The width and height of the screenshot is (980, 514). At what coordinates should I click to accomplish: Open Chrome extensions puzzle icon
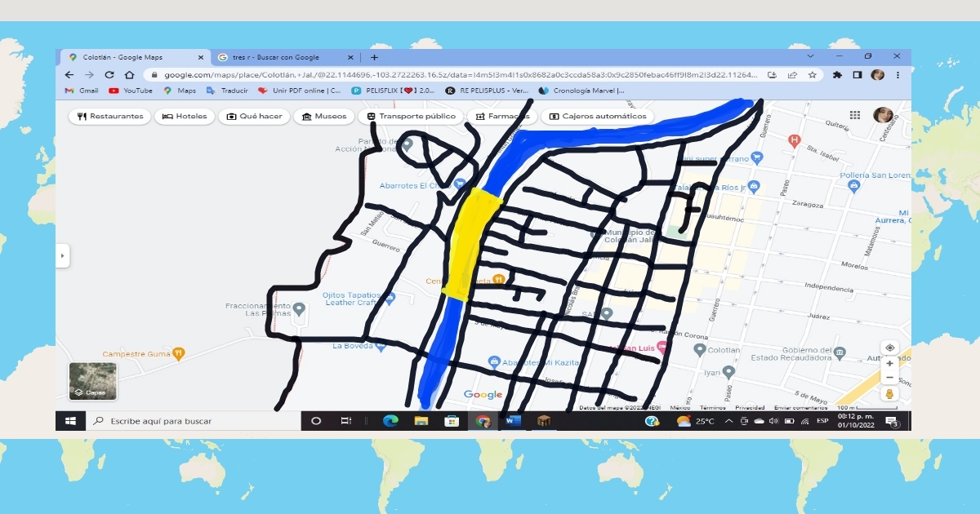point(837,74)
